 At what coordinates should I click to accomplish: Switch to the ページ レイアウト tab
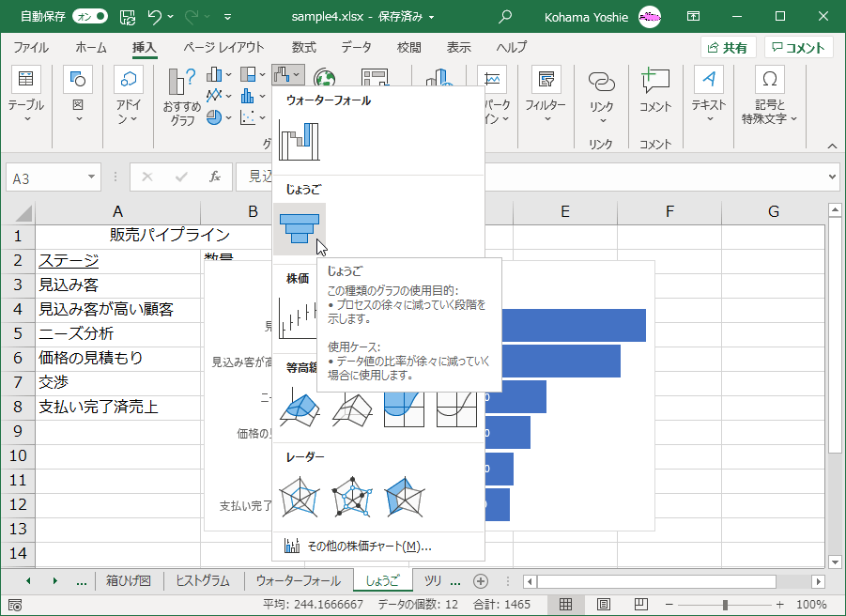[x=223, y=48]
